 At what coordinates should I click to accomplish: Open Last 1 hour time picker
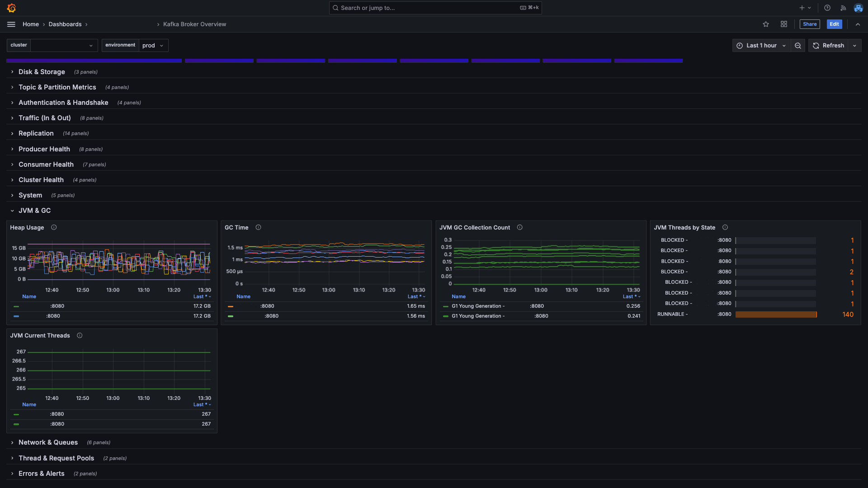(x=761, y=46)
